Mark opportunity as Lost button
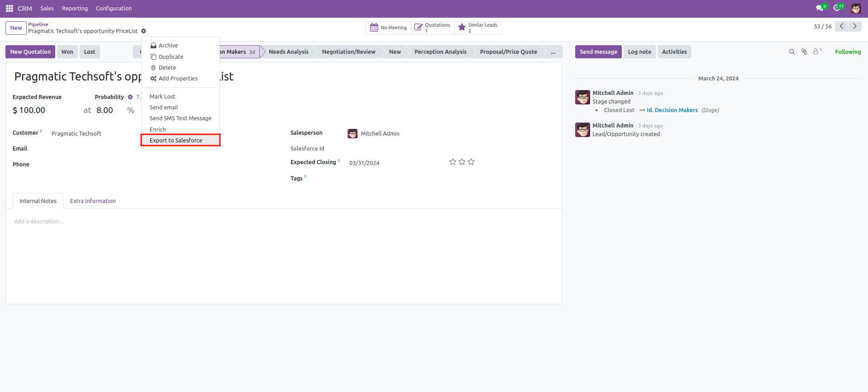This screenshot has height=392, width=868. (90, 52)
